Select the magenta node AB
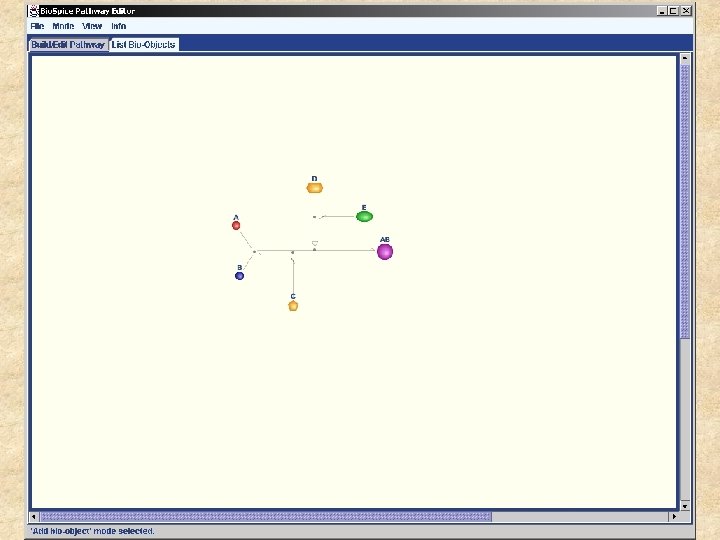 pyautogui.click(x=385, y=252)
